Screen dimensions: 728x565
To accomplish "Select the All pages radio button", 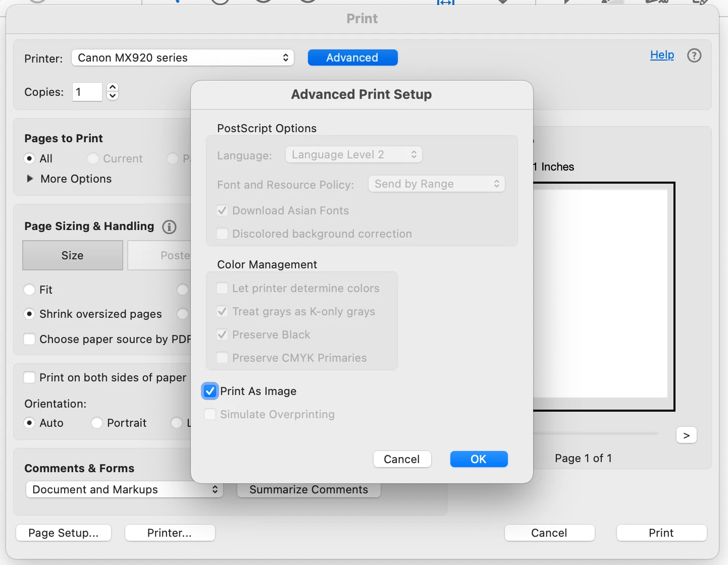I will point(29,158).
